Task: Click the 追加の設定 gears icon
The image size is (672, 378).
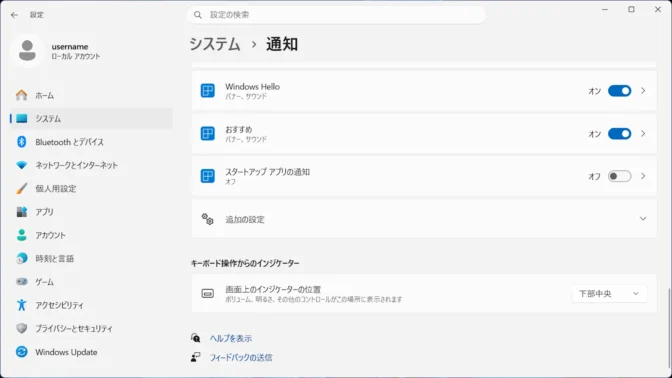Action: click(208, 219)
